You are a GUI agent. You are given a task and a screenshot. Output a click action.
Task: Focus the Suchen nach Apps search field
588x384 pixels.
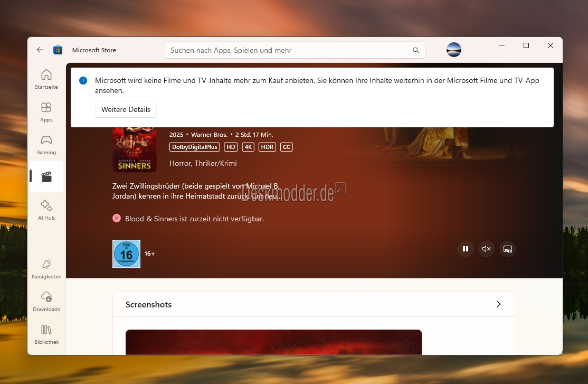click(295, 50)
